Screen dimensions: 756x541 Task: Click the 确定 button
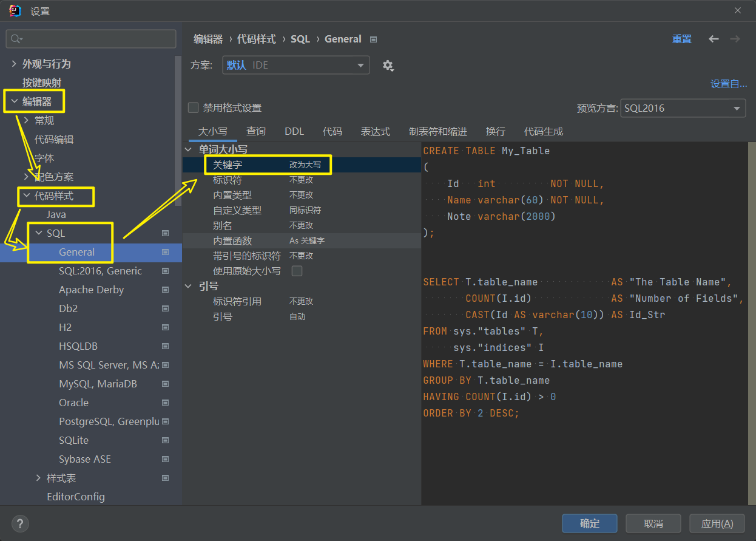click(x=589, y=523)
